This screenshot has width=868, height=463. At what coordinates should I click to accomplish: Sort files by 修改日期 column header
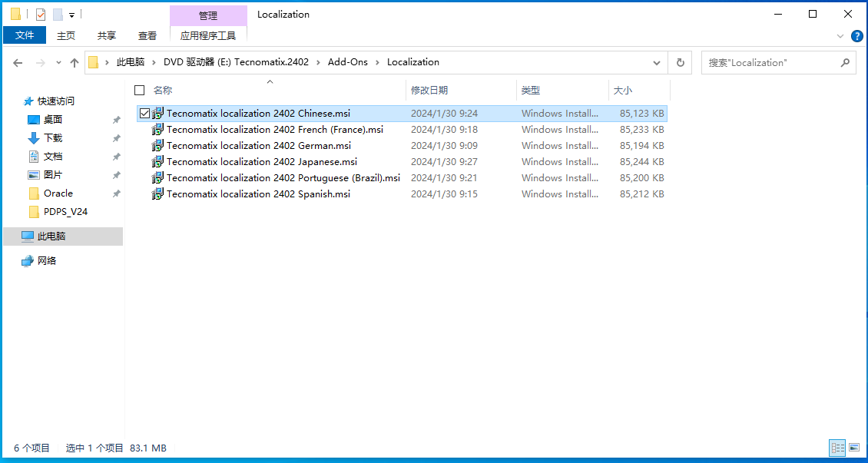[429, 90]
